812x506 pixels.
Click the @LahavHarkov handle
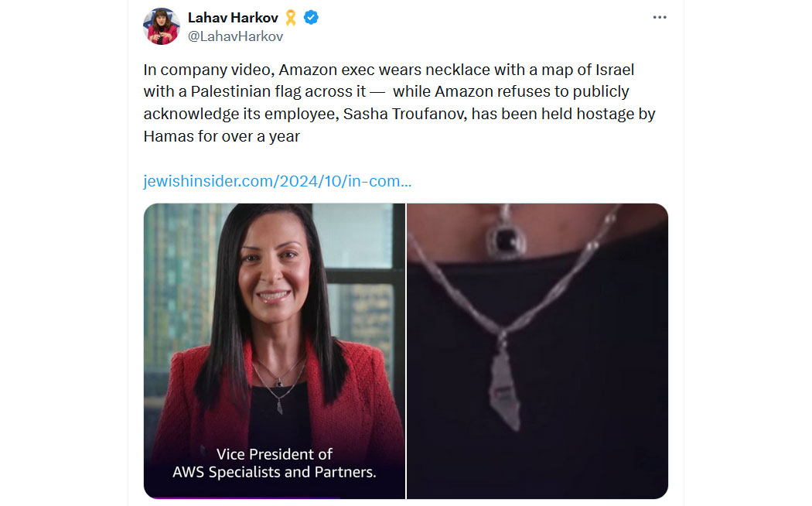[x=235, y=36]
